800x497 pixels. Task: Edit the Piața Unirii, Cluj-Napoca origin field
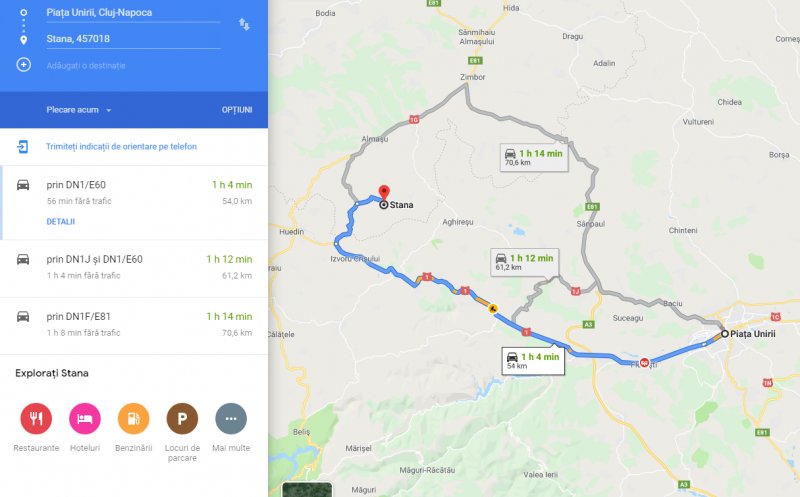tap(133, 13)
